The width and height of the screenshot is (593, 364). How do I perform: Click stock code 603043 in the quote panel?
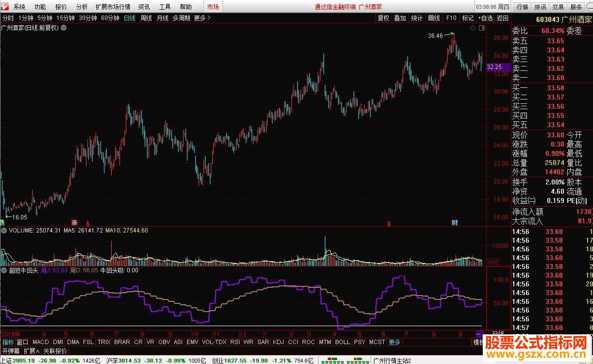[547, 19]
